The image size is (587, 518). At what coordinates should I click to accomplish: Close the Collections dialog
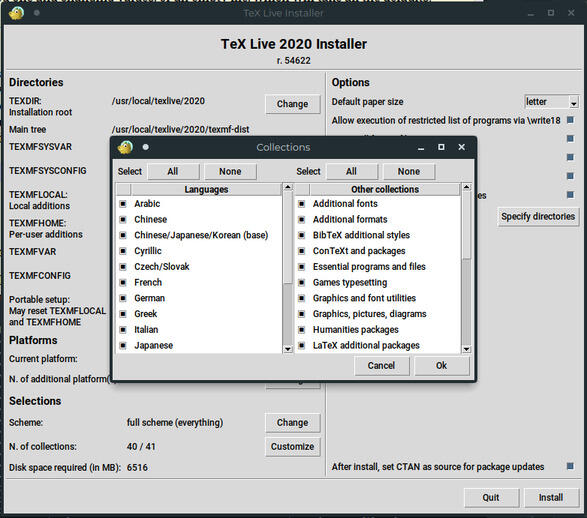(462, 147)
